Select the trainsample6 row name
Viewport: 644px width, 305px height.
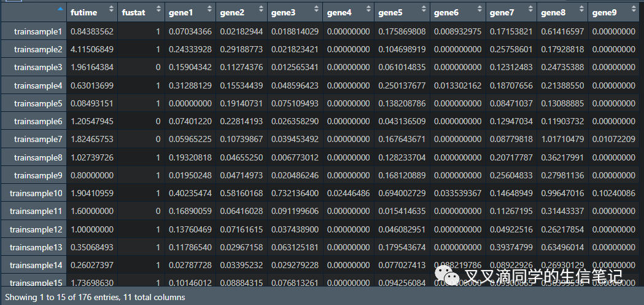pos(38,121)
